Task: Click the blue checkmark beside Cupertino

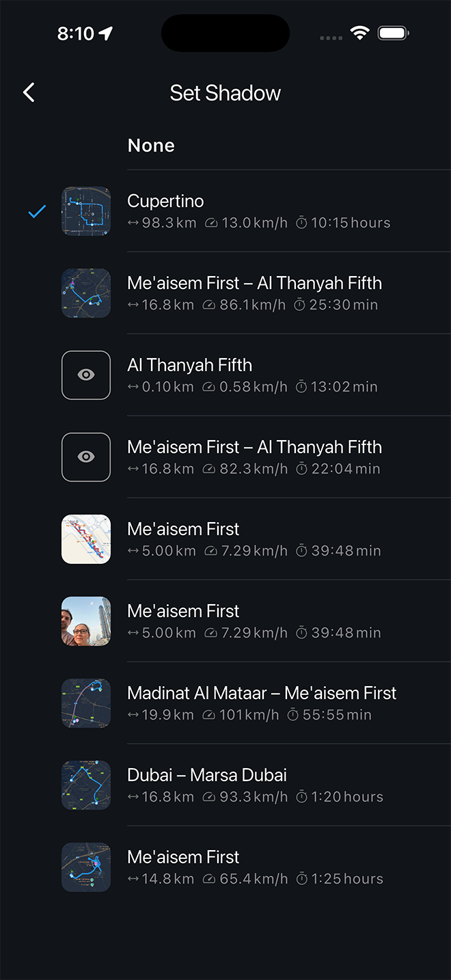Action: (x=37, y=212)
